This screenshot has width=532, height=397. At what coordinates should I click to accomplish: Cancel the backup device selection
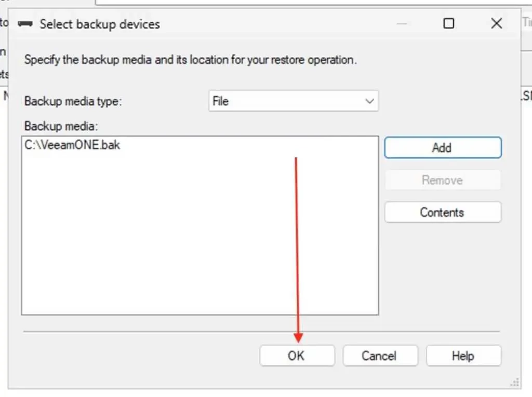click(x=380, y=356)
